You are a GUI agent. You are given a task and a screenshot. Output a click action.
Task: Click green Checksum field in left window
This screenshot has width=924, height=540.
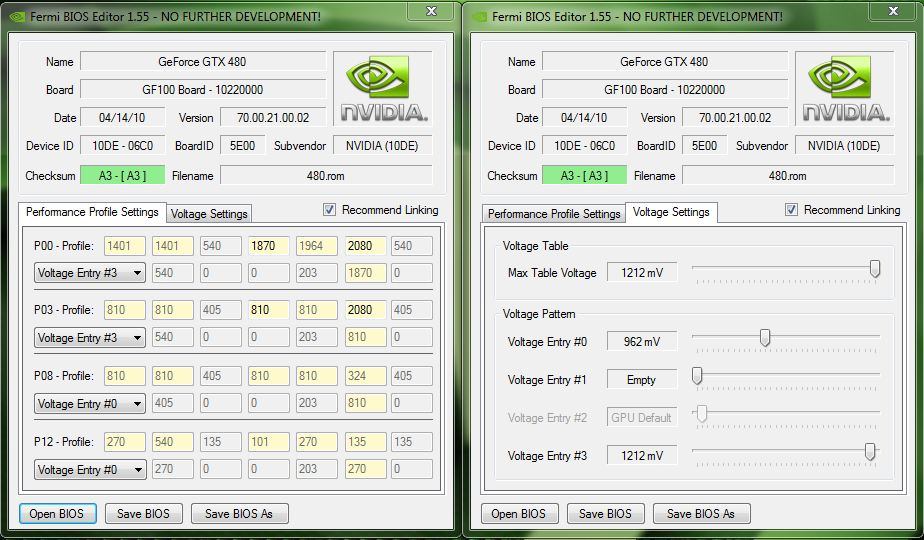tap(123, 175)
